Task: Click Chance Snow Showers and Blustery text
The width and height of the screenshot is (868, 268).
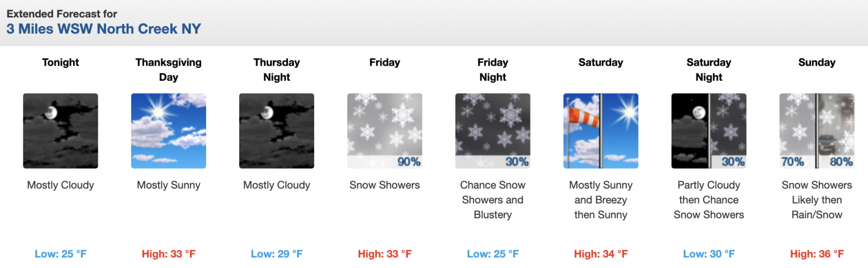Action: pos(493,200)
